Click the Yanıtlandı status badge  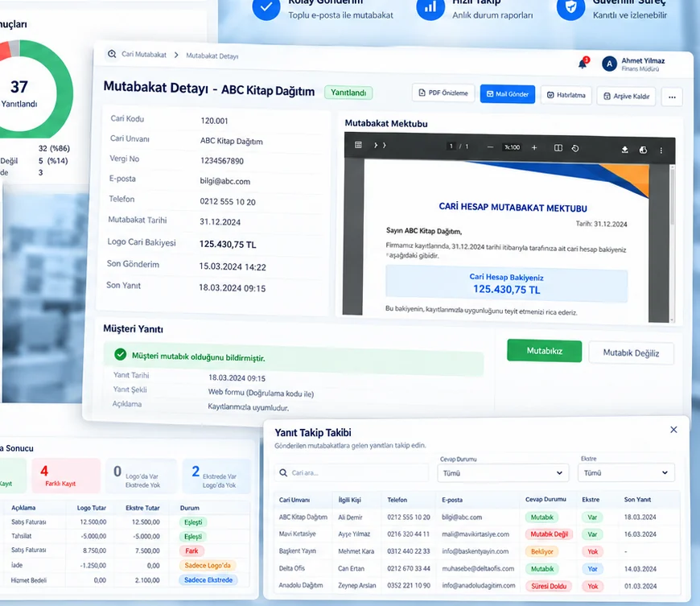pyautogui.click(x=348, y=93)
